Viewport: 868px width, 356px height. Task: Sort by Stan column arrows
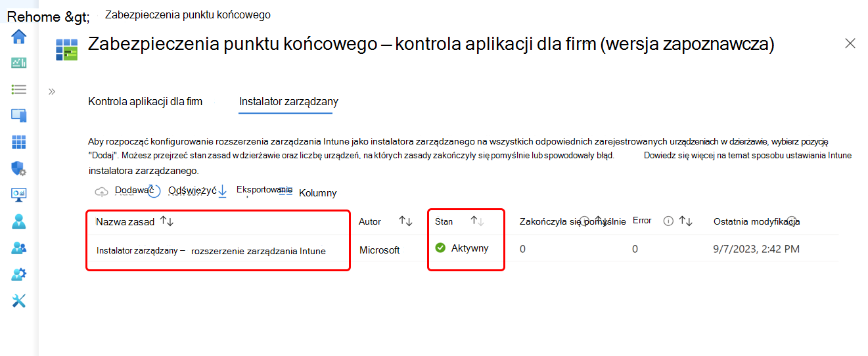tap(478, 221)
